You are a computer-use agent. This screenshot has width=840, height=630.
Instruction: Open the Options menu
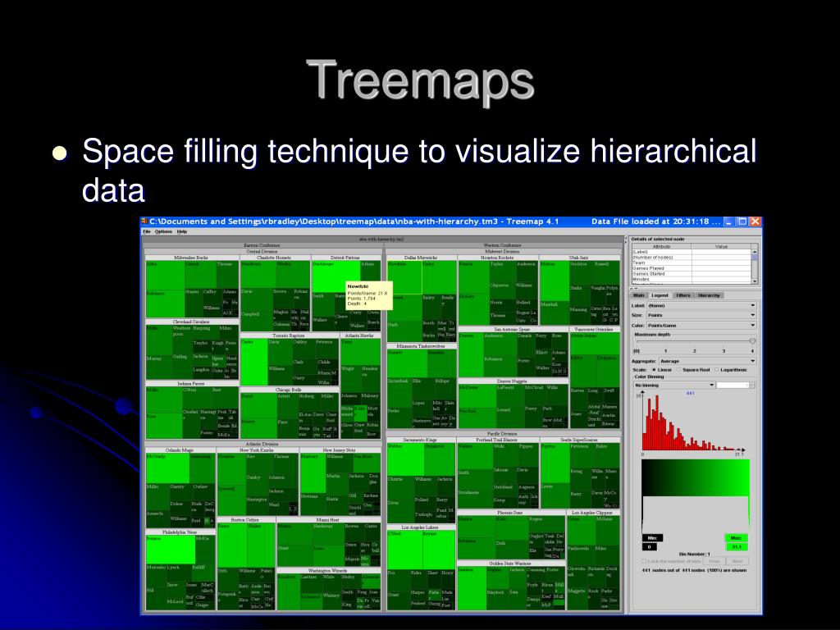[163, 231]
